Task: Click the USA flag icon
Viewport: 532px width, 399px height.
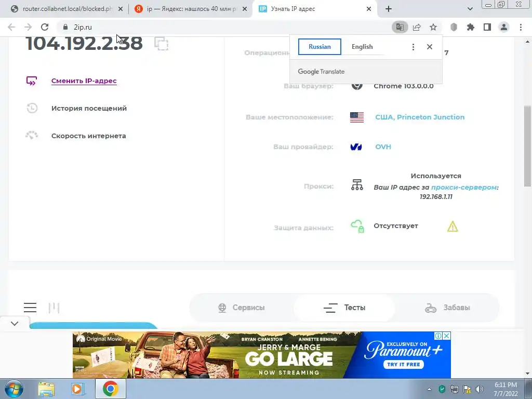Action: coord(357,117)
